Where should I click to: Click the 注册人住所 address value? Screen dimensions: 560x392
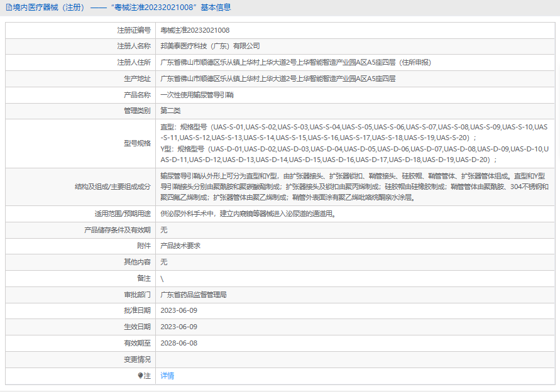(x=296, y=62)
